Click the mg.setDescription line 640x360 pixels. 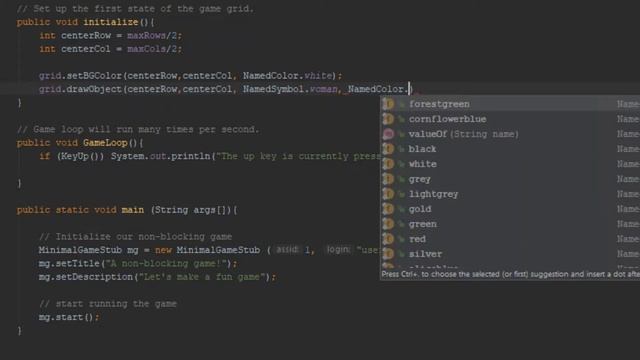point(157,277)
